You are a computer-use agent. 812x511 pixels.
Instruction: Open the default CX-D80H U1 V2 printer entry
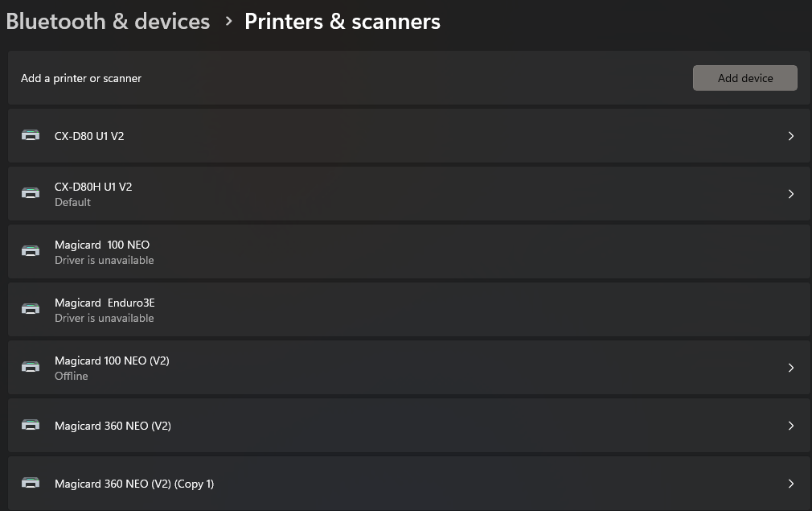point(93,187)
